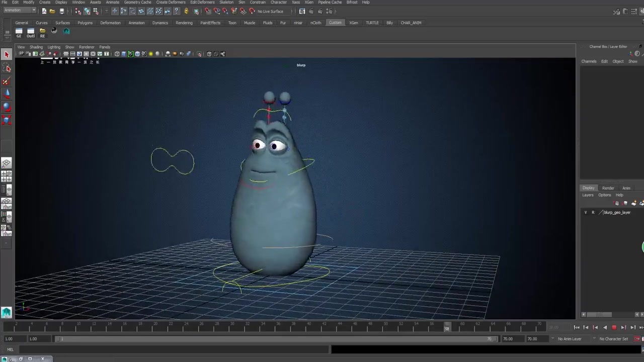The image size is (644, 362).
Task: Click the single perspective layout icon
Action: 7,163
